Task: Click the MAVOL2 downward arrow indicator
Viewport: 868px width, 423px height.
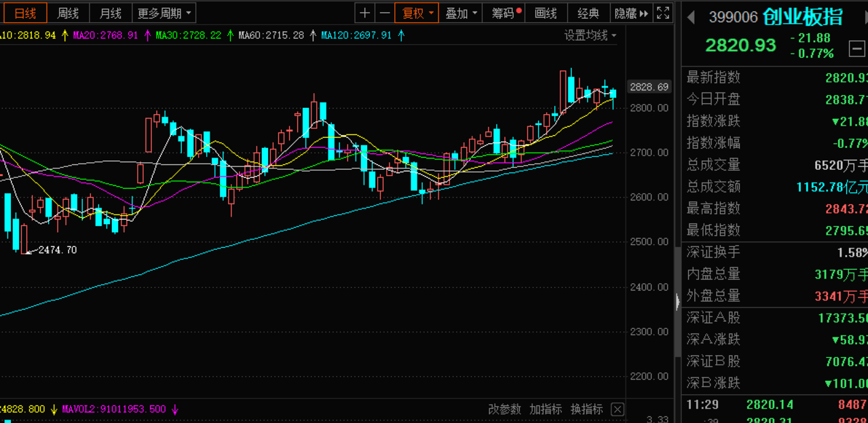Action: click(174, 409)
